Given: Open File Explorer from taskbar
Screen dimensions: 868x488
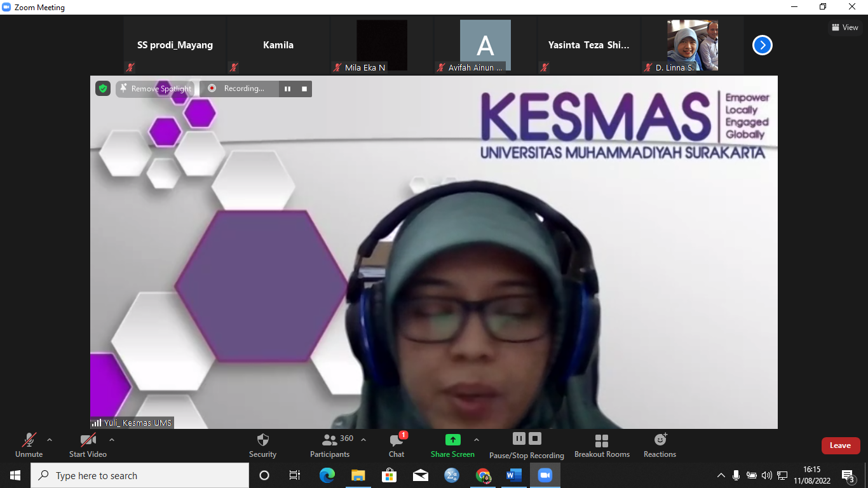Looking at the screenshot, I should click(358, 475).
